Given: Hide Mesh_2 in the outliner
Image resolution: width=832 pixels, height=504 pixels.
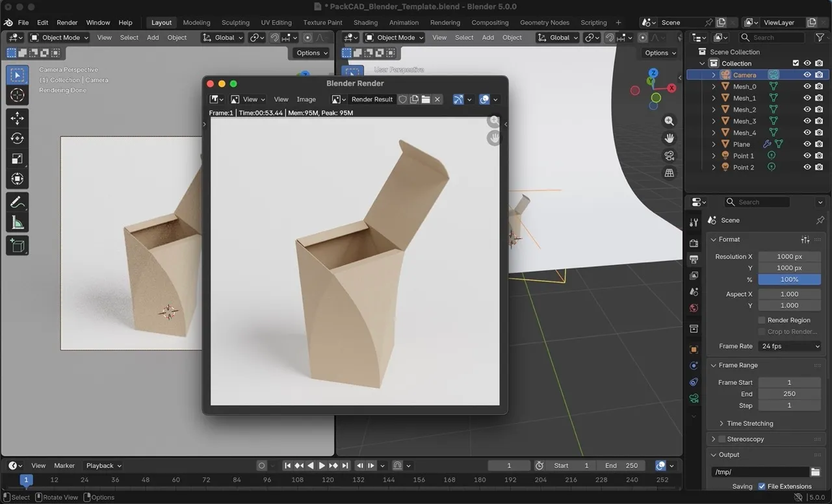Looking at the screenshot, I should pos(807,109).
